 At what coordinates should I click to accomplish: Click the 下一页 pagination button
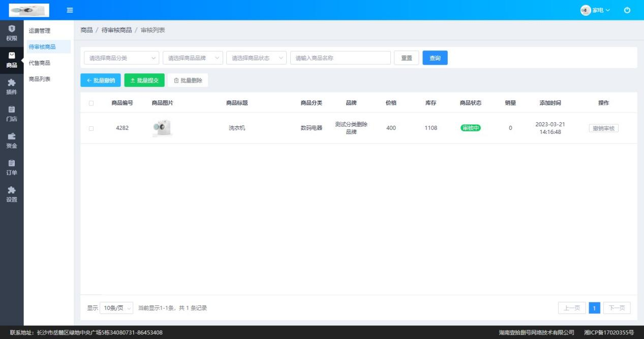[617, 308]
